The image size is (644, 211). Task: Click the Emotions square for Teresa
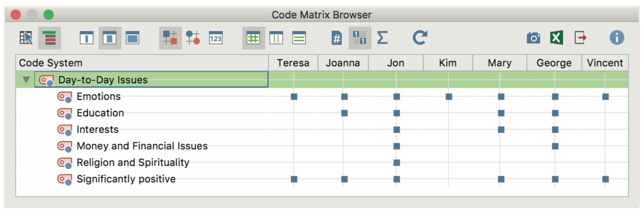click(x=294, y=97)
